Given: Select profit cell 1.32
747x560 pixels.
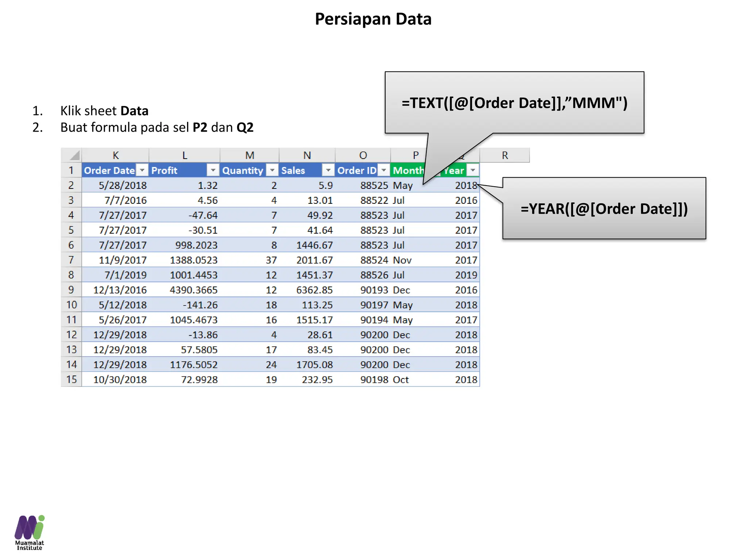Looking at the screenshot, I should tap(185, 185).
